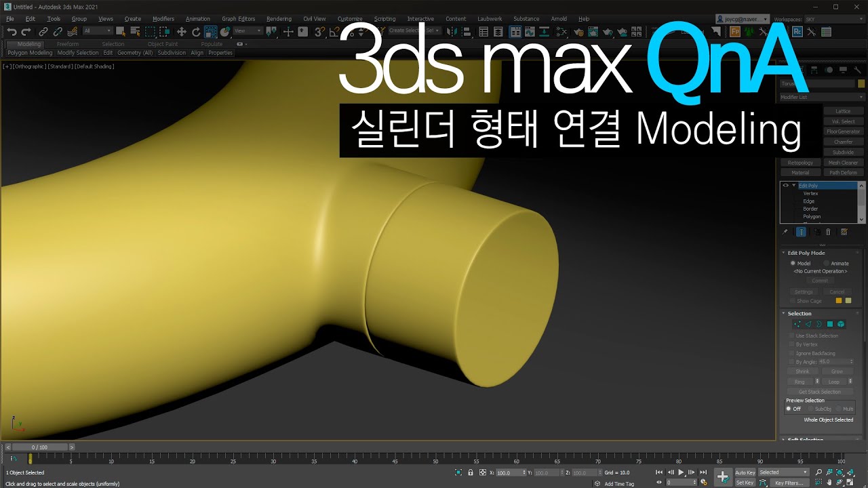Viewport: 868px width, 488px height.
Task: Select Element sub-object icon in Selection
Action: coord(841,324)
